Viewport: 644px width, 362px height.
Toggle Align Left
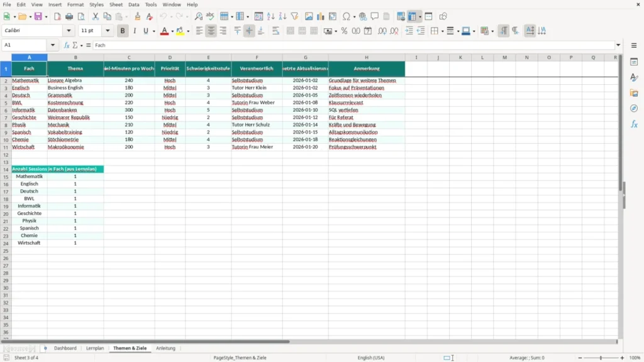click(199, 31)
